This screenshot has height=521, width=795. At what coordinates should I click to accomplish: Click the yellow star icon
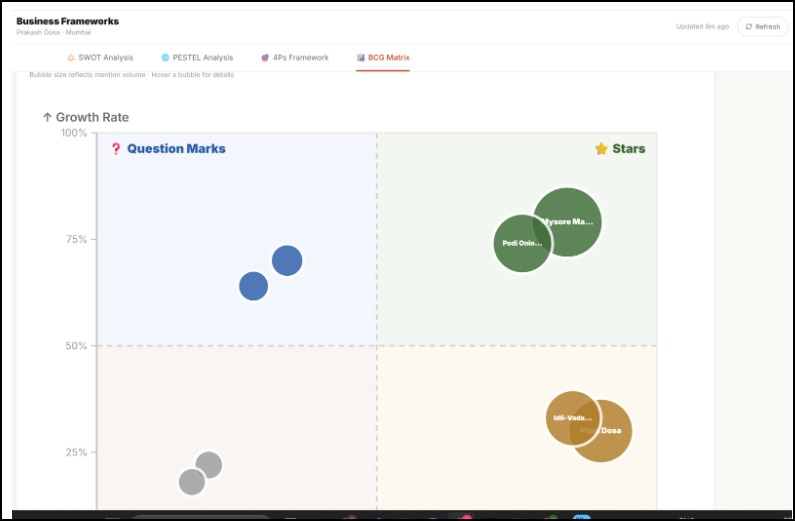coord(601,148)
